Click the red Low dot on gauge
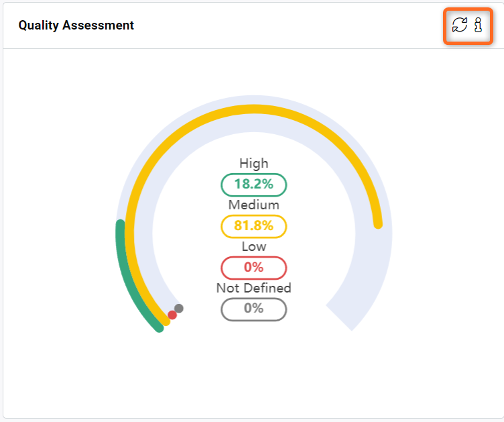The width and height of the screenshot is (504, 422). [172, 315]
